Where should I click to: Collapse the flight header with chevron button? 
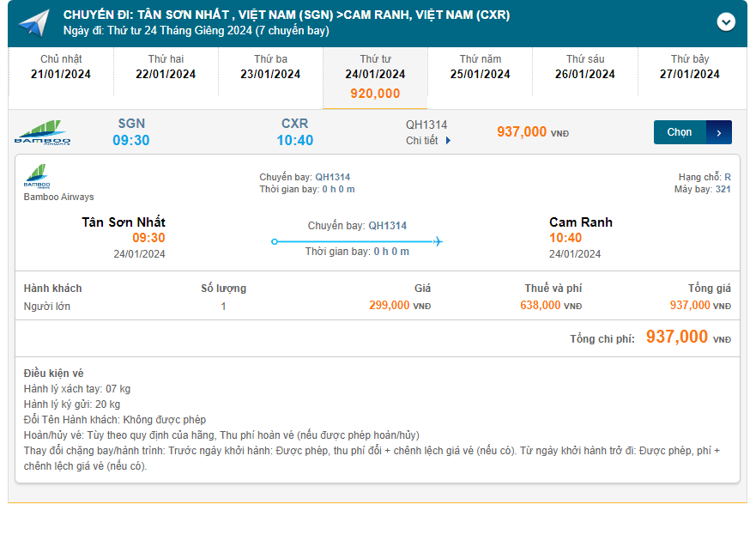coord(726,22)
